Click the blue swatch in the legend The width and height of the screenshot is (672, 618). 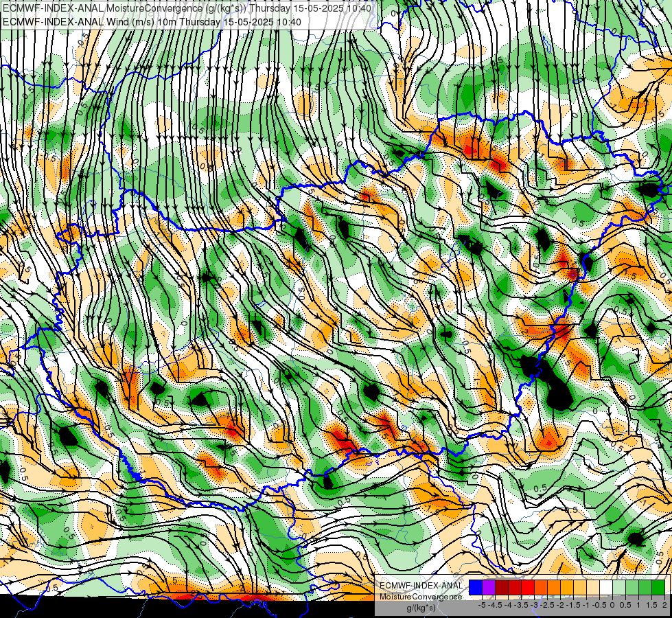(476, 587)
